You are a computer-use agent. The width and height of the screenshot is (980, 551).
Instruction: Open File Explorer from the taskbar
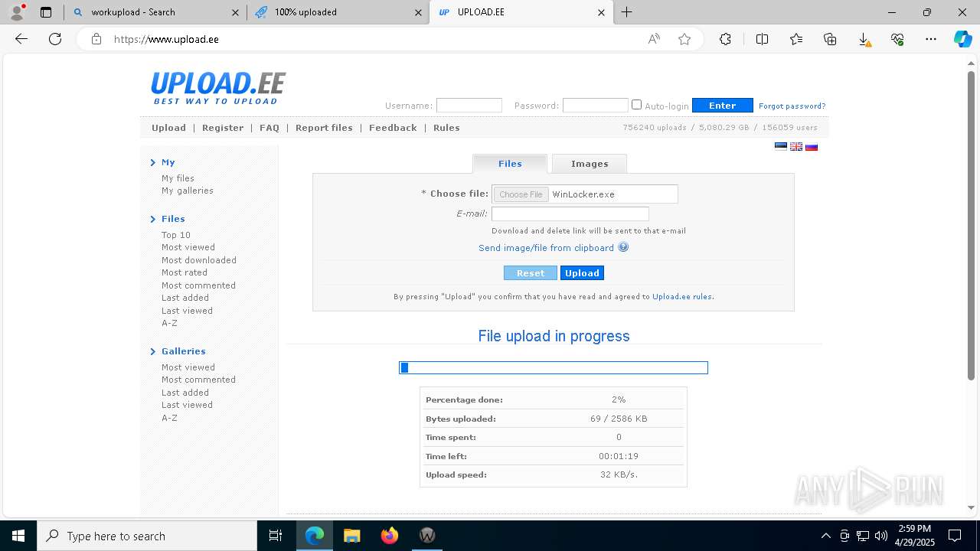coord(351,536)
